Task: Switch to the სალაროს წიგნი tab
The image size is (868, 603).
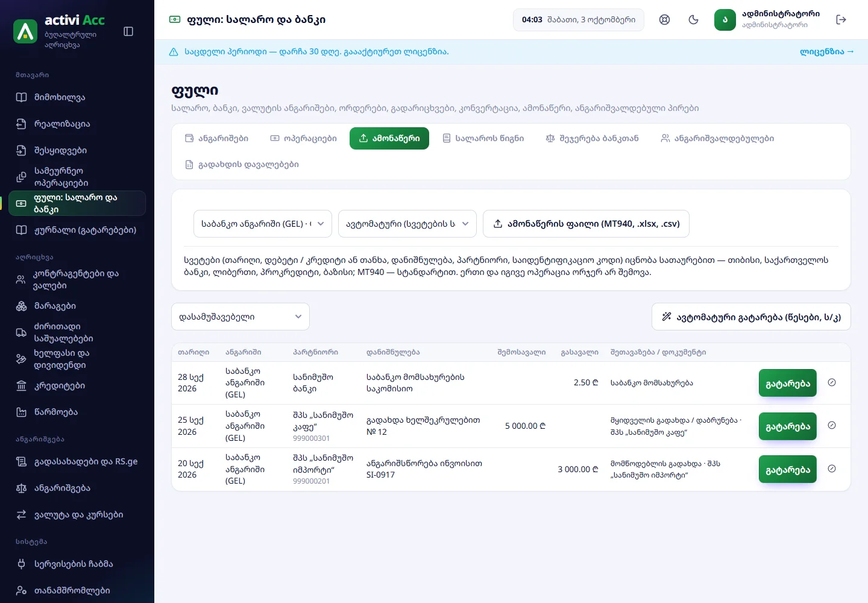Action: coord(483,138)
